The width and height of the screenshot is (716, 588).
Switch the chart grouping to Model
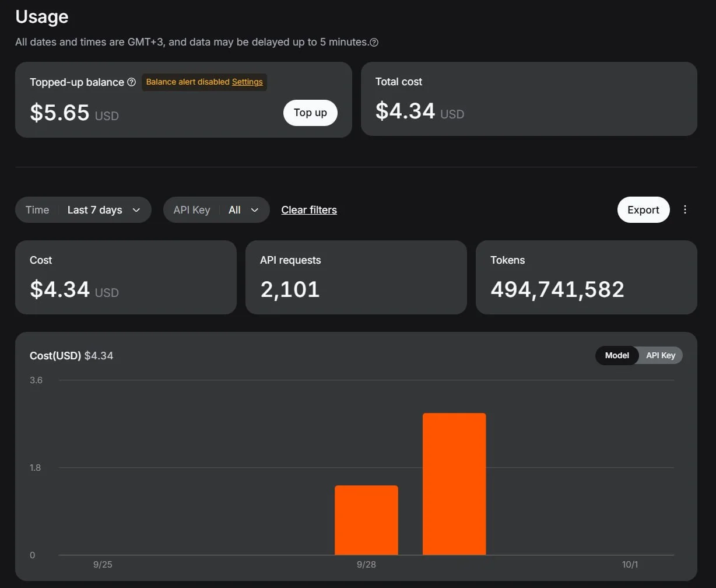tap(617, 355)
